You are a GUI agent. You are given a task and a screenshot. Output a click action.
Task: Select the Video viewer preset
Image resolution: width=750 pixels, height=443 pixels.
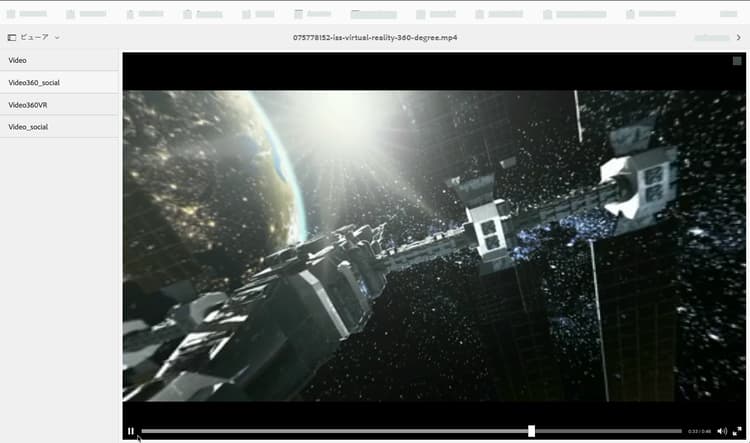coord(59,60)
